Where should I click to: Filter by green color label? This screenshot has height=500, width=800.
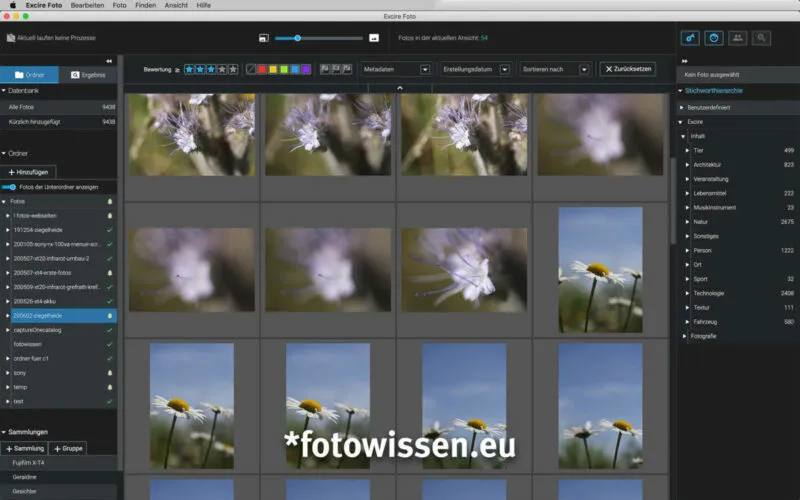[x=284, y=69]
